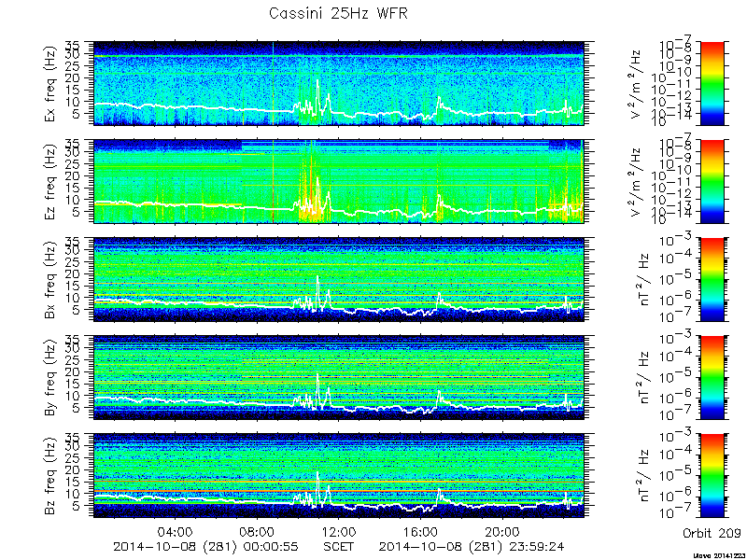Click the "04:00" time tick label
The image size is (747, 560).
pos(175,531)
